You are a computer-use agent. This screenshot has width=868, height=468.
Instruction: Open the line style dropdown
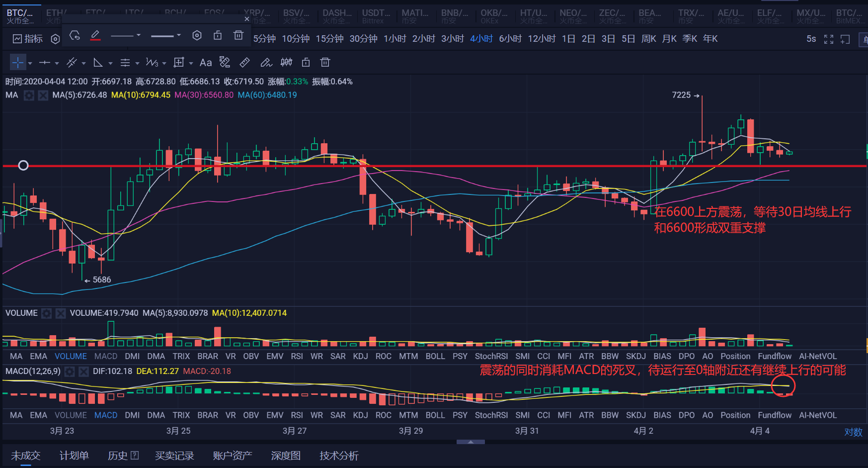pyautogui.click(x=126, y=35)
